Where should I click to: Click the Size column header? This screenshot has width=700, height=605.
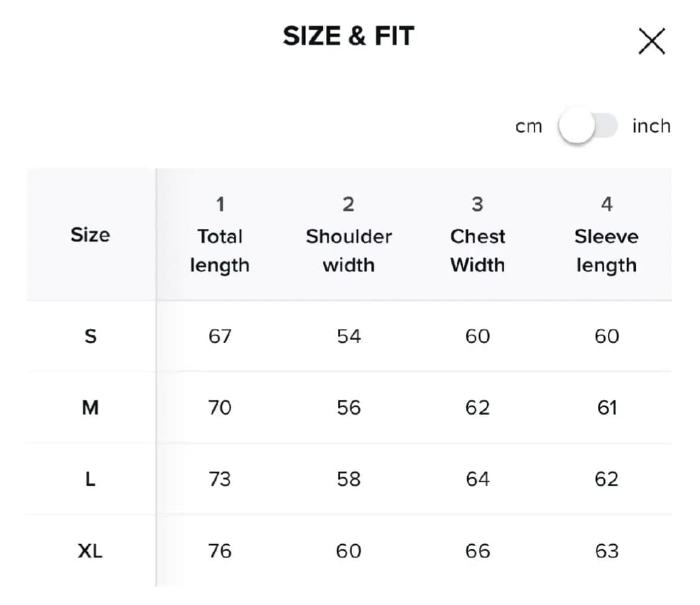(x=90, y=235)
